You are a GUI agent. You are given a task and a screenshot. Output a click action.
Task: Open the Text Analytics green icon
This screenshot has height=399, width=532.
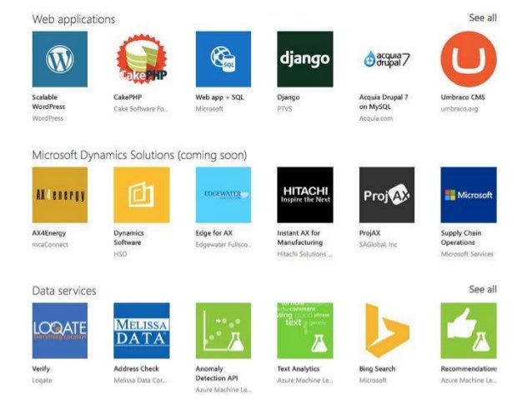(305, 331)
